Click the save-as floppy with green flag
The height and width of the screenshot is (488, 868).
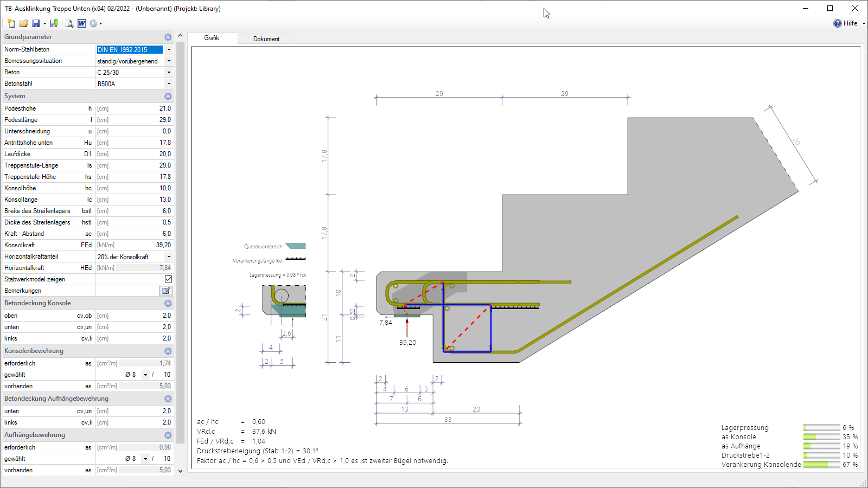[54, 23]
